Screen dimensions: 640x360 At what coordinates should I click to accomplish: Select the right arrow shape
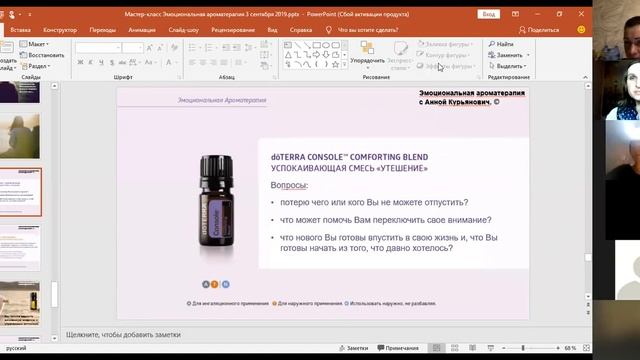316,55
